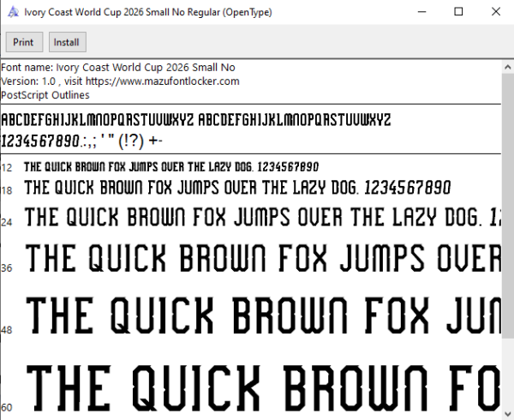
Task: Click the vertical scrollbar thumb
Action: (508, 207)
